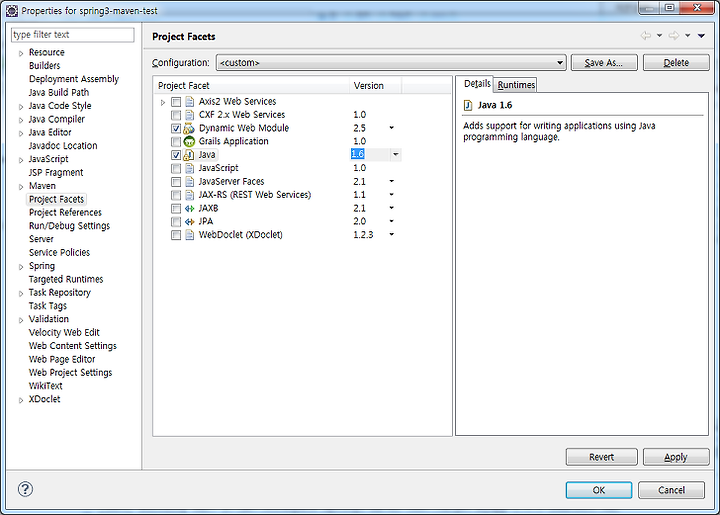Viewport: 720px width, 515px height.
Task: Click the JAXB facet arrows icon
Action: click(x=189, y=208)
